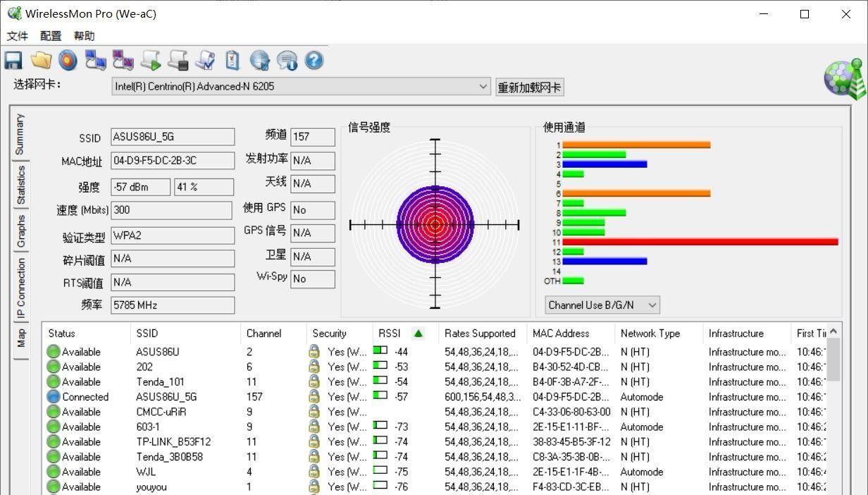Click the network list scrollbar up arrow
The image size is (868, 495).
[x=833, y=331]
